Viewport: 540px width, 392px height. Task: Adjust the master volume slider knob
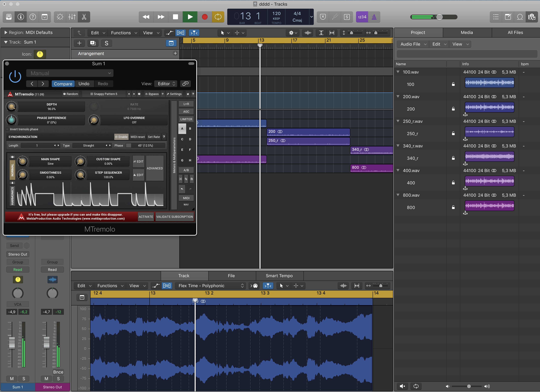(x=440, y=17)
